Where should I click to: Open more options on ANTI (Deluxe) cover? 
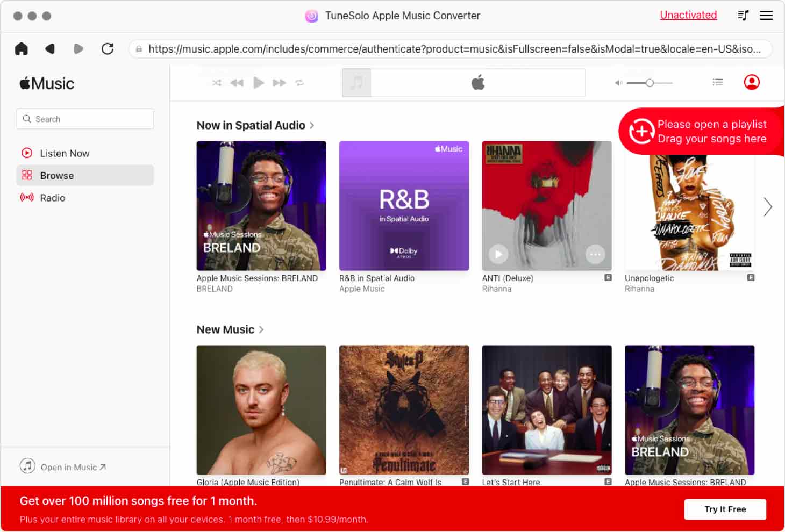coord(595,254)
